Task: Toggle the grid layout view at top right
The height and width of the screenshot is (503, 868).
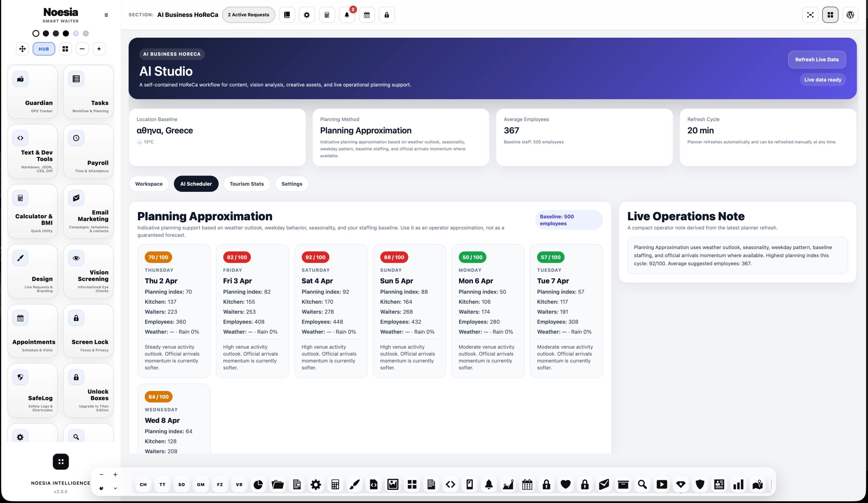Action: (x=830, y=15)
